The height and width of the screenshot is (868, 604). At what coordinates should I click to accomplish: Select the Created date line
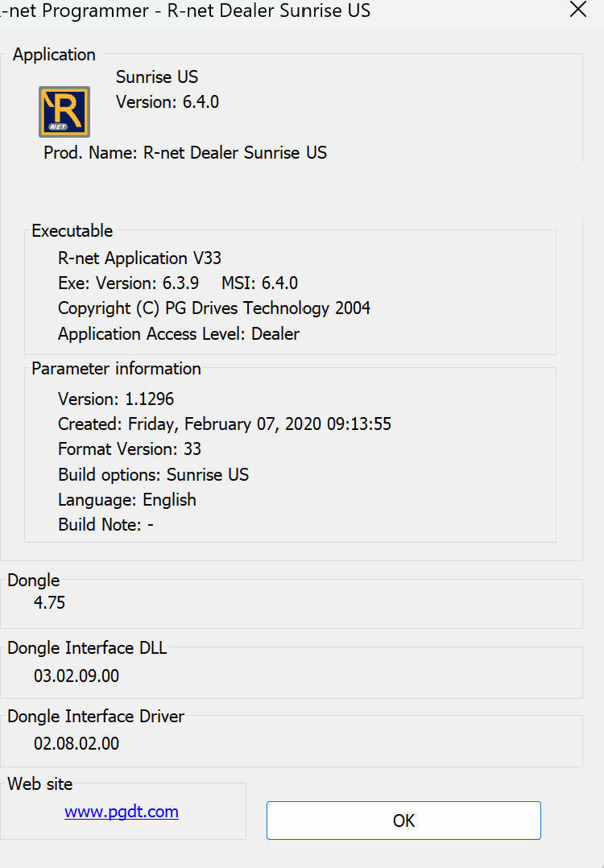click(x=225, y=424)
